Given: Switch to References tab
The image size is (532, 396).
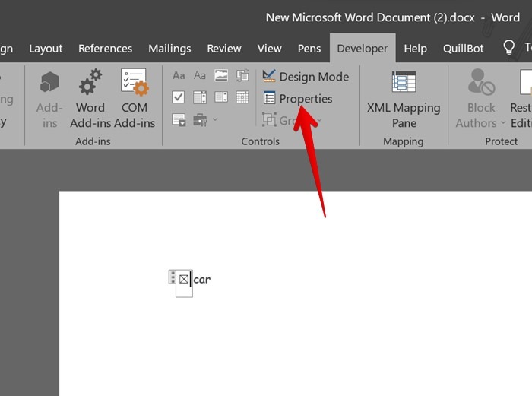Looking at the screenshot, I should (105, 49).
